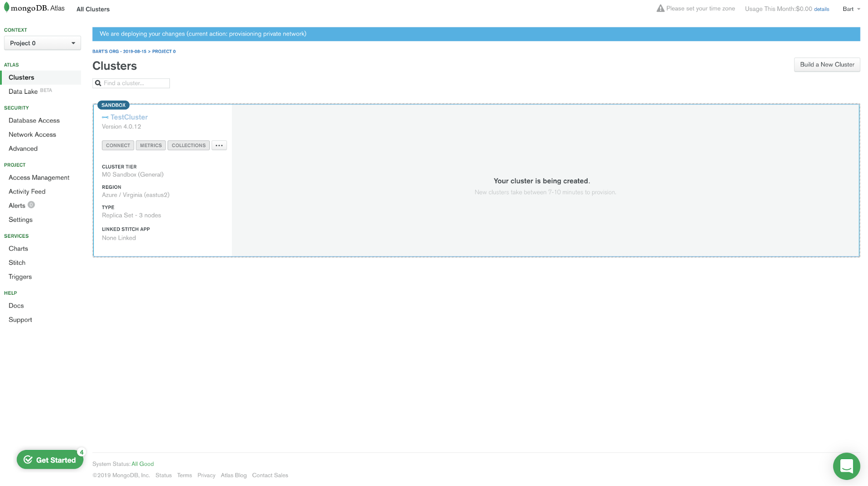Open project Settings
Image resolution: width=868 pixels, height=486 pixels.
coord(20,220)
